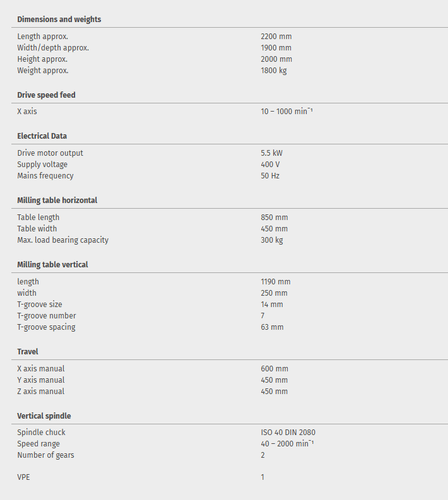Click the Vertical spindle section heading
This screenshot has height=500, width=448.
44,416
